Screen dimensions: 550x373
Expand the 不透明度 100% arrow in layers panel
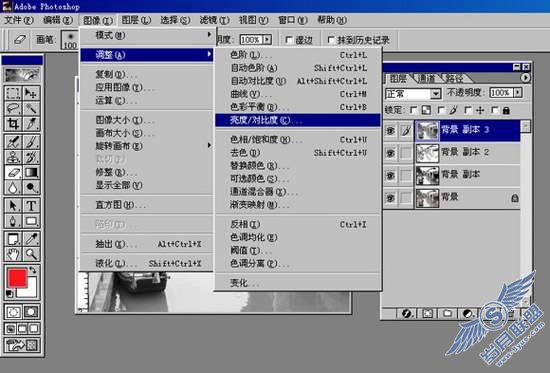(x=518, y=93)
